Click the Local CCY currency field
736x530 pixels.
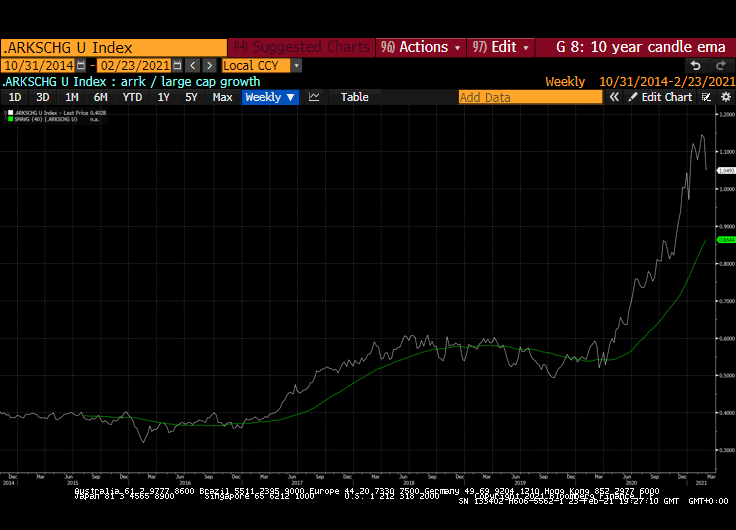pos(256,65)
